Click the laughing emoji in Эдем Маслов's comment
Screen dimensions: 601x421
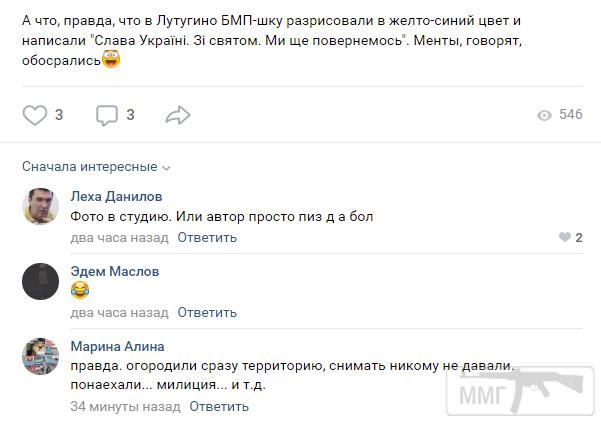pyautogui.click(x=80, y=291)
